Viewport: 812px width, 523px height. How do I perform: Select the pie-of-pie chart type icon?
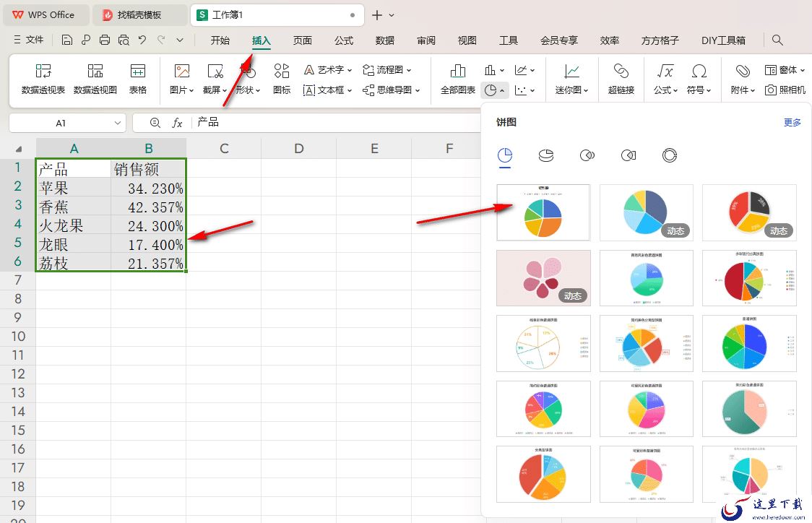[587, 155]
